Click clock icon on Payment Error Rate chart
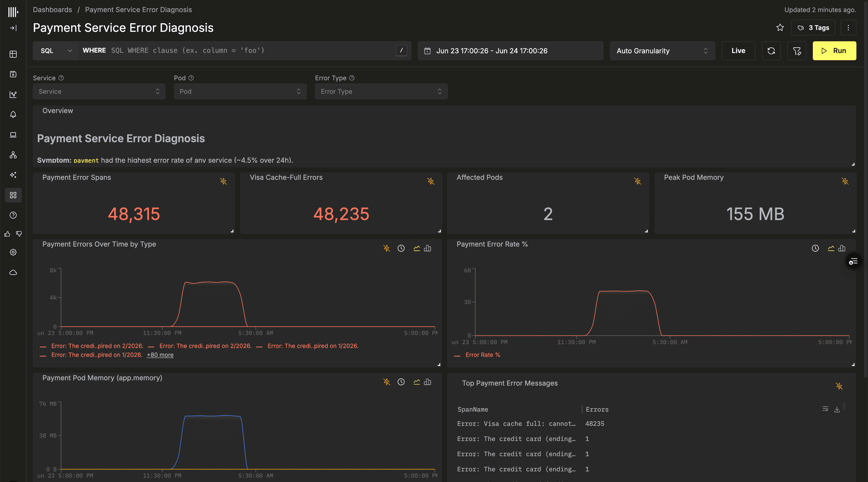This screenshot has width=868, height=482. pos(815,248)
